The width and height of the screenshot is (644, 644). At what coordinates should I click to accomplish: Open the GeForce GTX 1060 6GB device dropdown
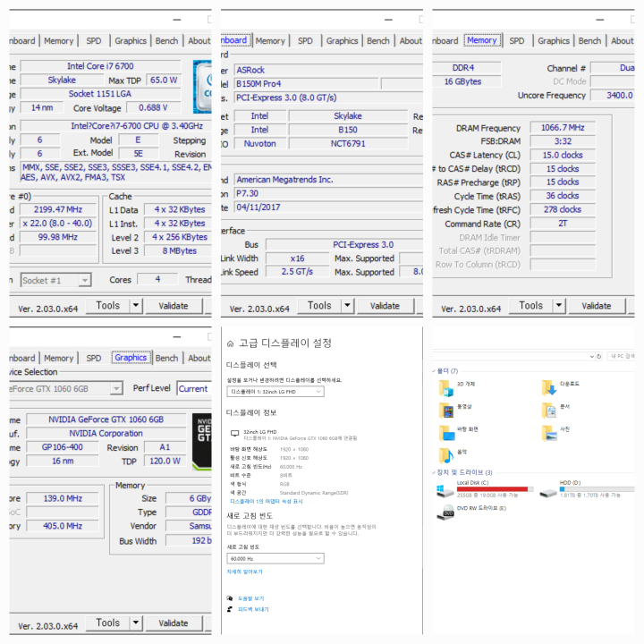(x=65, y=388)
